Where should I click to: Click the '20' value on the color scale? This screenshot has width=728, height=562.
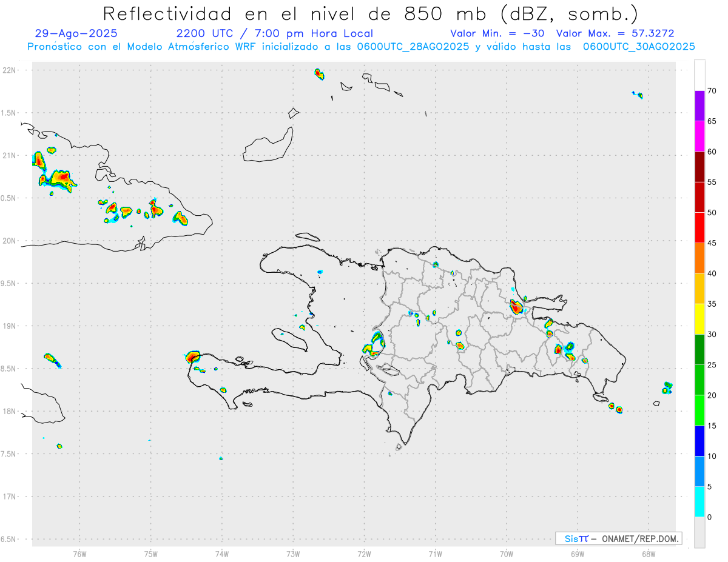pos(712,395)
